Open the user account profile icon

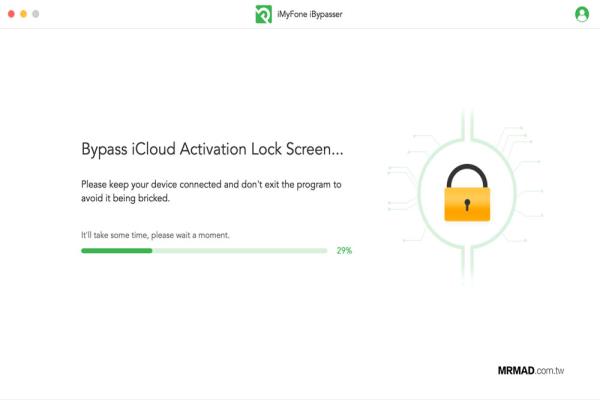point(582,14)
